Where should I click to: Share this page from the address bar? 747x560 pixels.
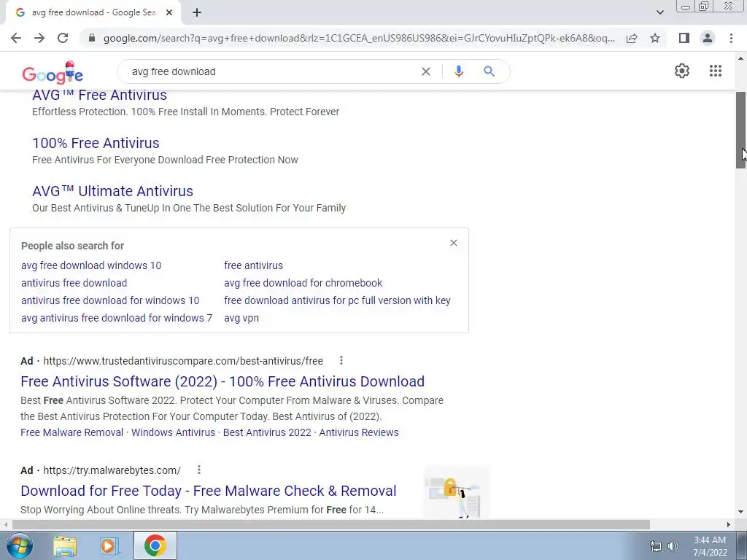(632, 38)
